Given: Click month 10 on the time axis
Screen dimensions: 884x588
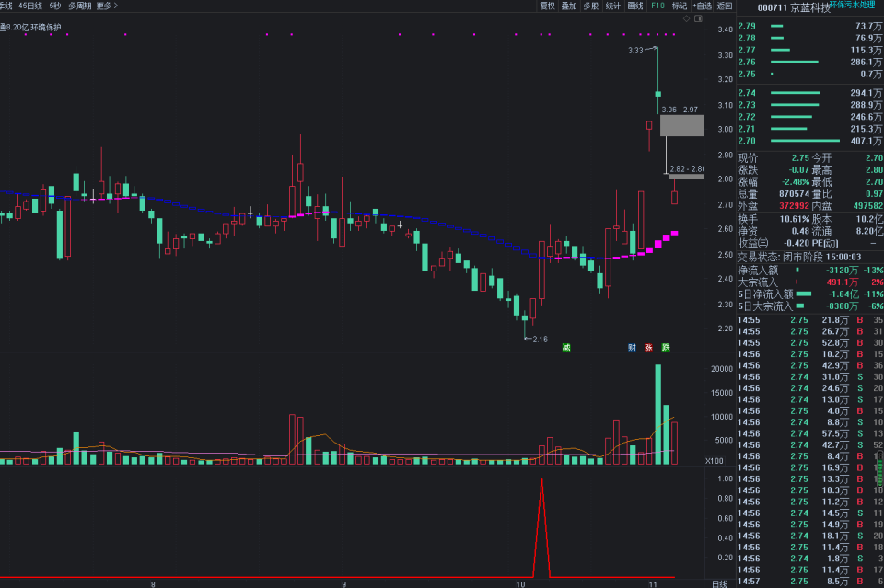Looking at the screenshot, I should point(520,584).
